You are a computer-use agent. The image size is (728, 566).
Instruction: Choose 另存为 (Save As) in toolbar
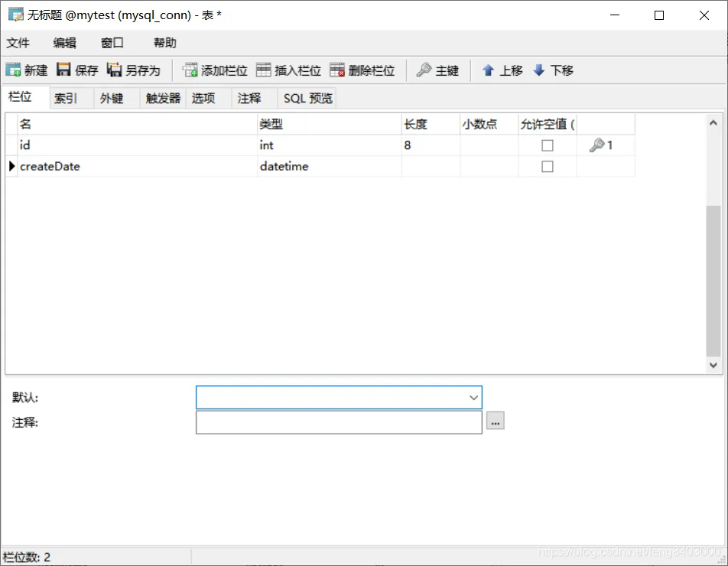(133, 70)
